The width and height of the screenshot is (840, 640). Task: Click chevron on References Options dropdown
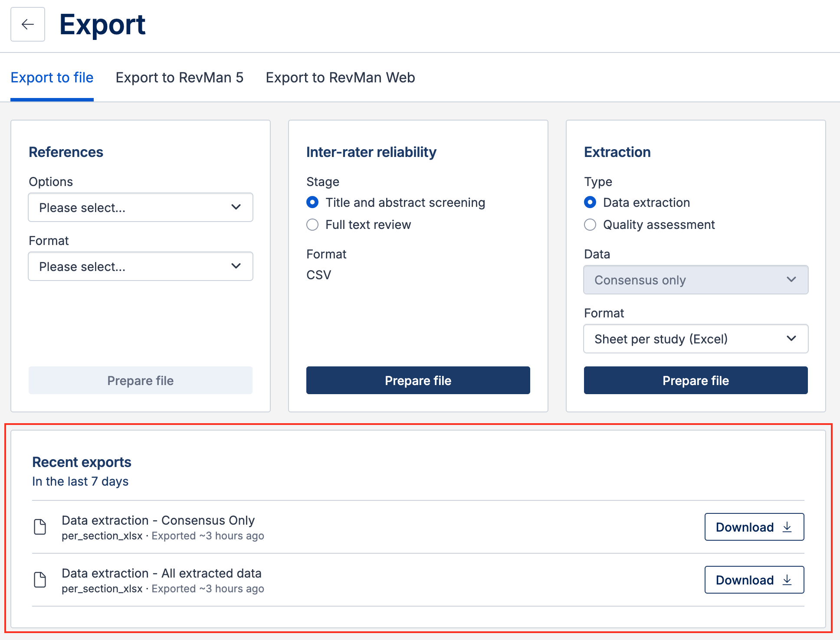[x=236, y=207]
